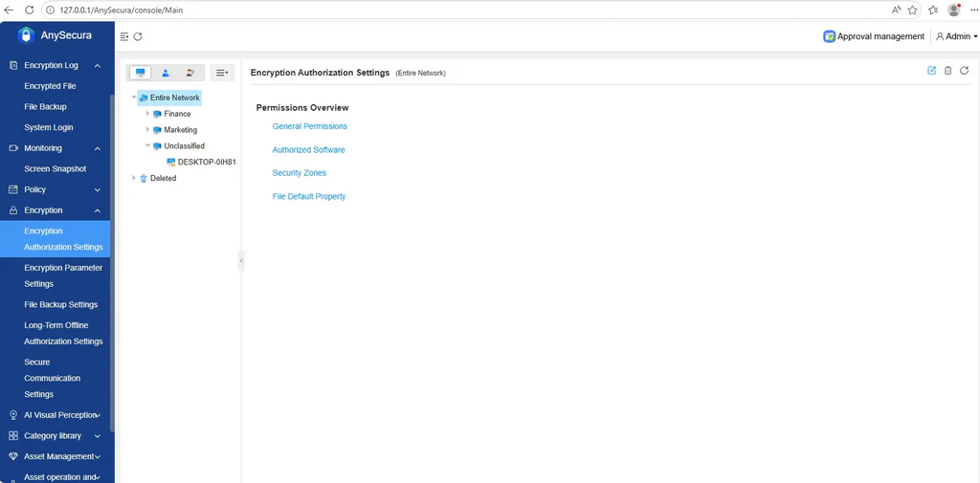Expand the Deleted node arrow
The width and height of the screenshot is (980, 483).
point(134,178)
